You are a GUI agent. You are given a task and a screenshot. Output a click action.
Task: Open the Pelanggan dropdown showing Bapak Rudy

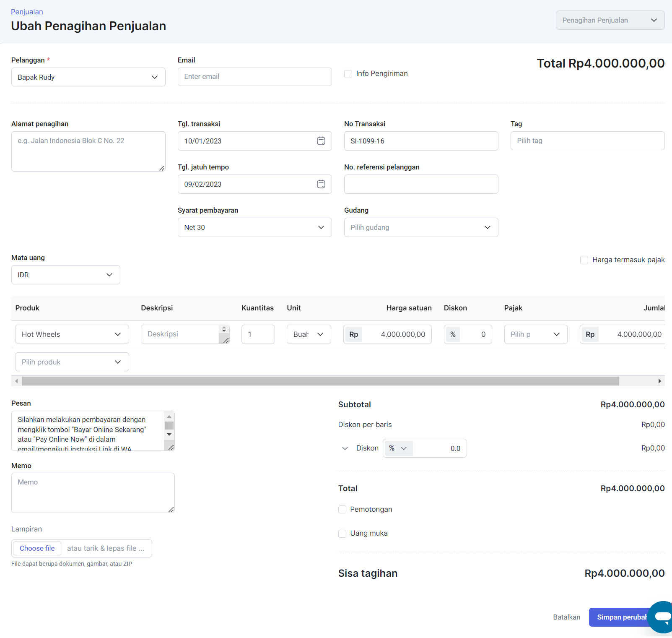pos(88,77)
